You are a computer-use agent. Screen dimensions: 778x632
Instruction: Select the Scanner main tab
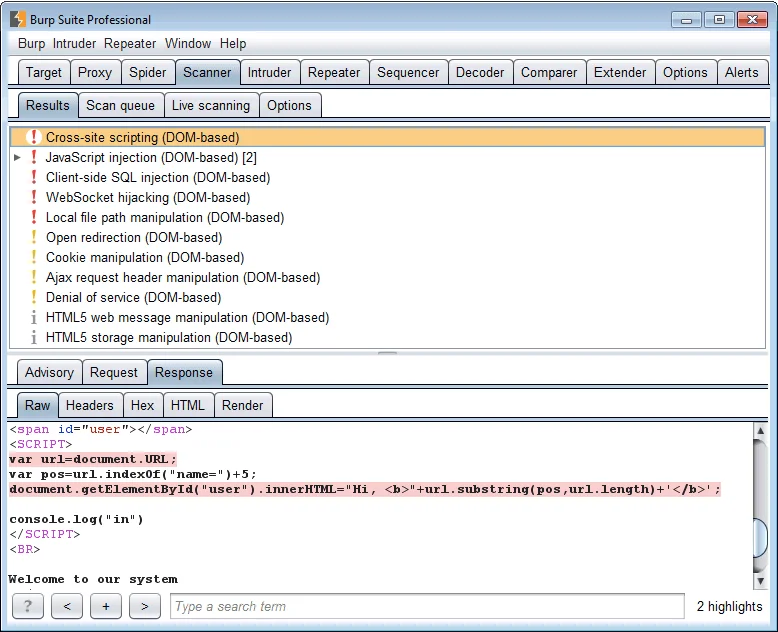207,72
